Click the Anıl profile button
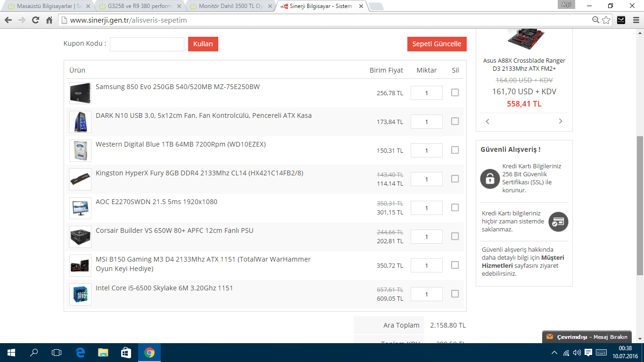This screenshot has width=644, height=362. point(566,4)
